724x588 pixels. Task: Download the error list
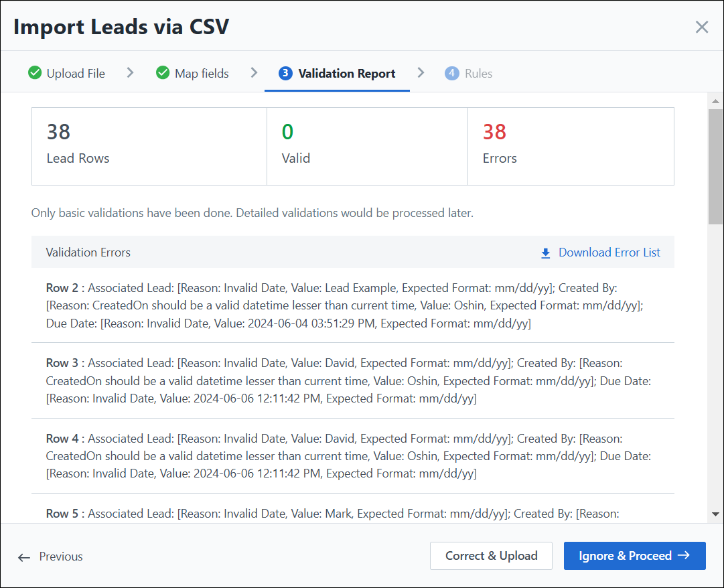click(x=600, y=252)
